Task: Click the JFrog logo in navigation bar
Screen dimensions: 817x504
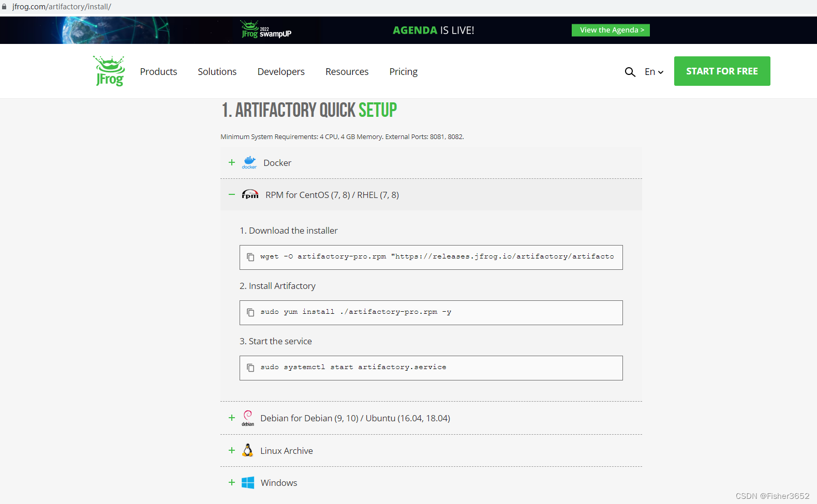Action: [x=109, y=71]
